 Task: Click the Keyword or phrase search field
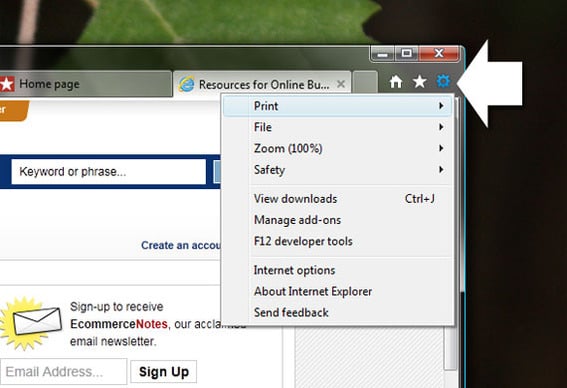(x=108, y=171)
